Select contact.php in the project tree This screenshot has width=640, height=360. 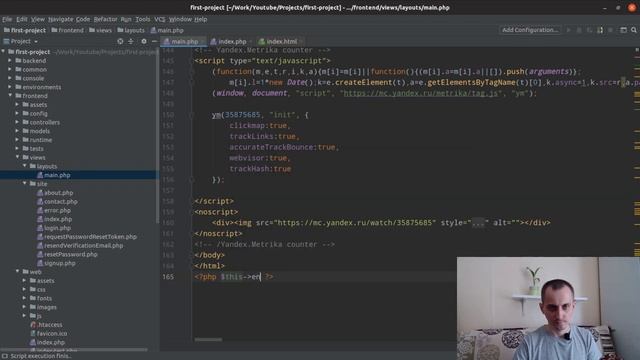[57, 201]
